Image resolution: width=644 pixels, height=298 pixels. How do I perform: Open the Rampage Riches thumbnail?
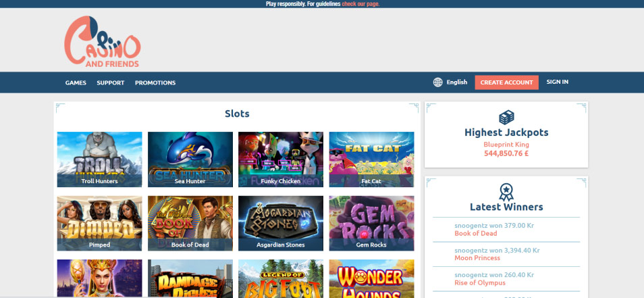[190, 278]
